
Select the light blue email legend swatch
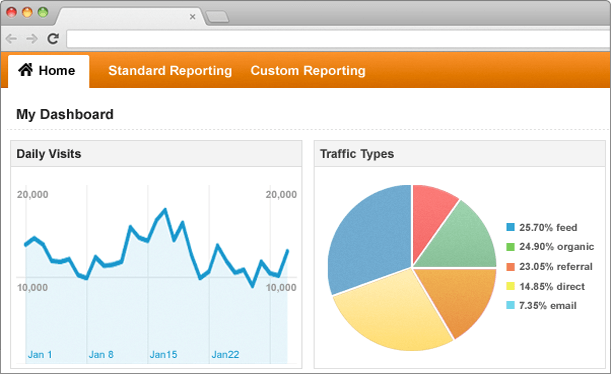(x=510, y=305)
